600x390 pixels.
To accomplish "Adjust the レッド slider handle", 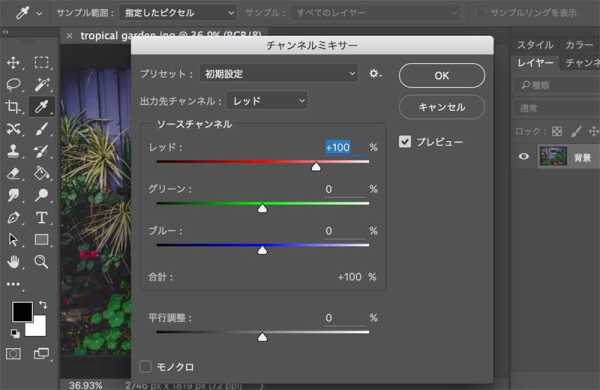I will tap(316, 167).
